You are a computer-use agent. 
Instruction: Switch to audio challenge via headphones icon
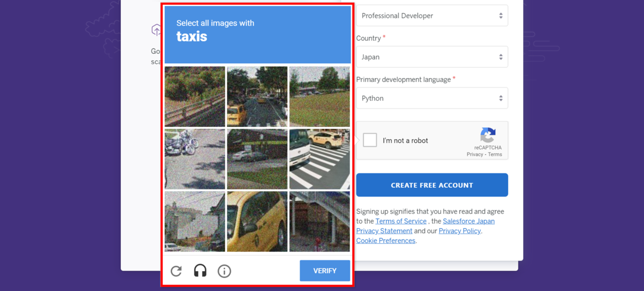point(200,271)
